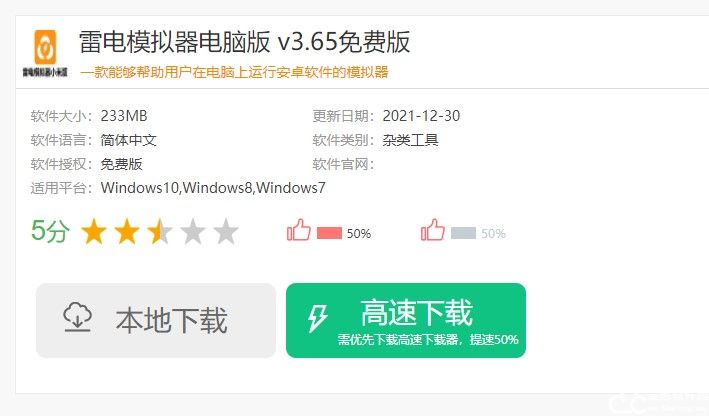Click the orange LDPlayer app logo icon
The height and width of the screenshot is (416, 709).
click(45, 47)
